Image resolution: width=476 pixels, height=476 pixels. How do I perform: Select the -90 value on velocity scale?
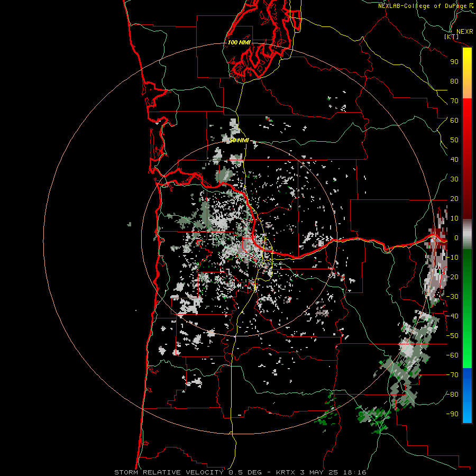[452, 414]
